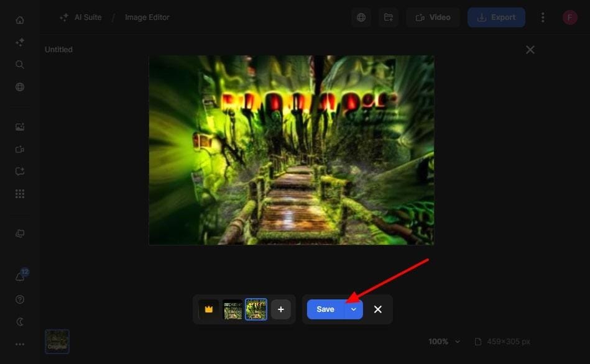
Task: Open the zoom level 100% dropdown
Action: click(x=443, y=341)
